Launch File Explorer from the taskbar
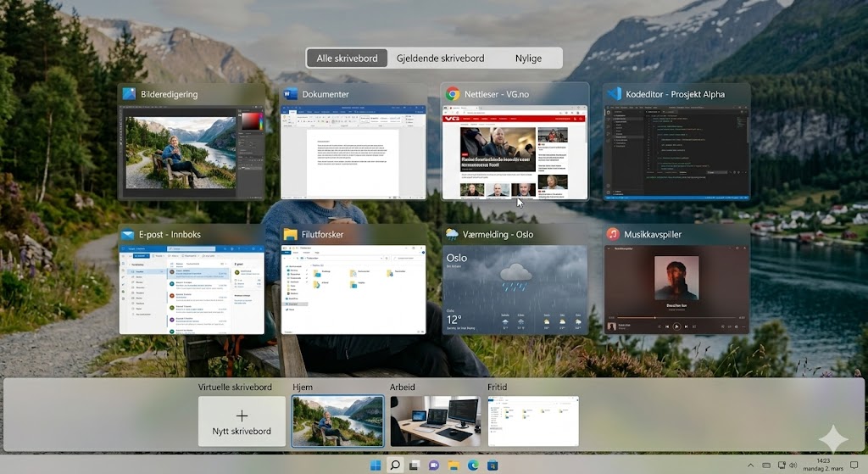868x474 pixels. [x=453, y=466]
